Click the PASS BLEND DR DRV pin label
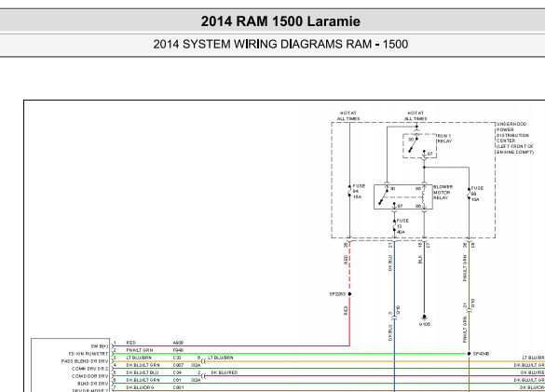This screenshot has width=545, height=392. (85, 361)
